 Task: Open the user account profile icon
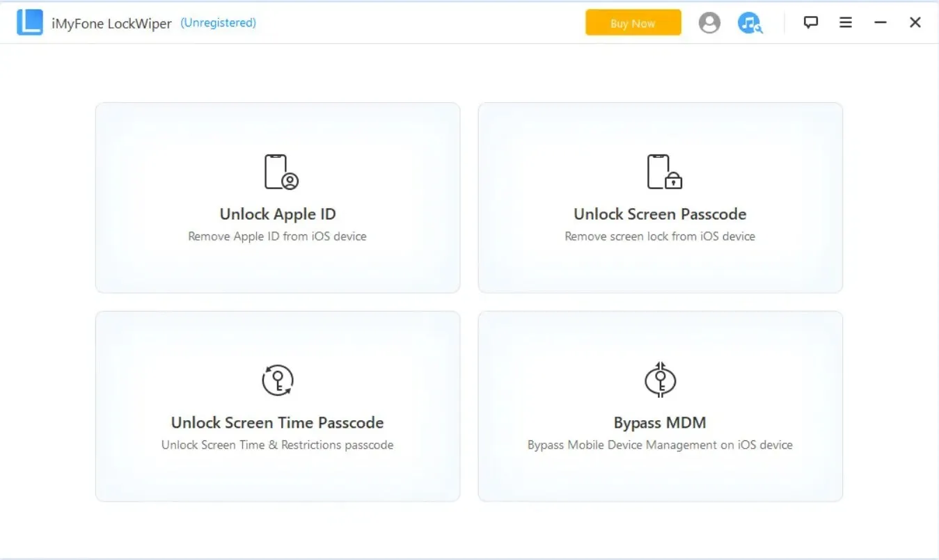coord(709,23)
